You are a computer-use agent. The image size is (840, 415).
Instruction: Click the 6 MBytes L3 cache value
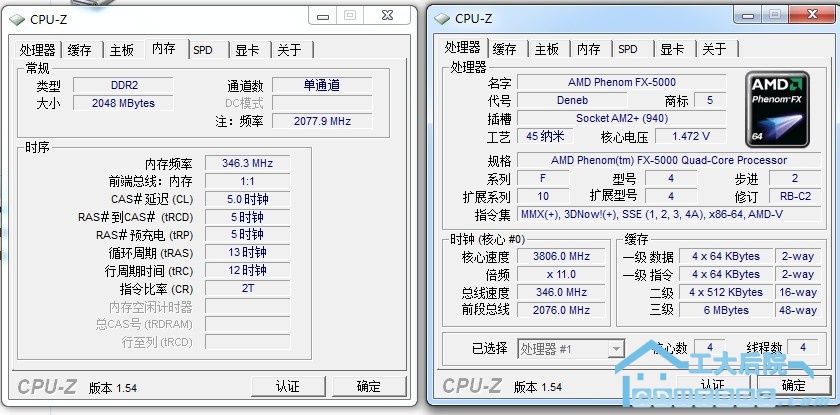pyautogui.click(x=726, y=310)
